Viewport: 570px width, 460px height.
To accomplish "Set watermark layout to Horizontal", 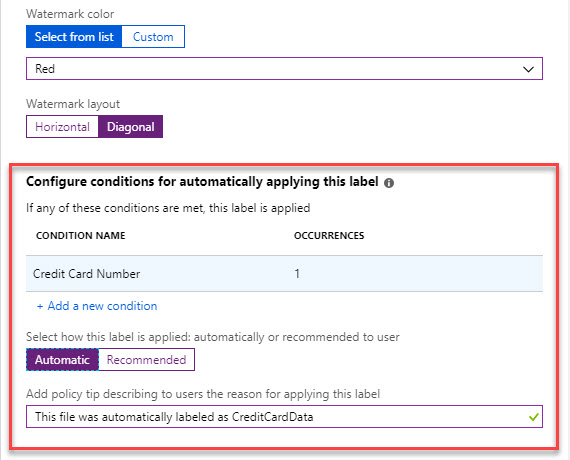I will [x=62, y=127].
